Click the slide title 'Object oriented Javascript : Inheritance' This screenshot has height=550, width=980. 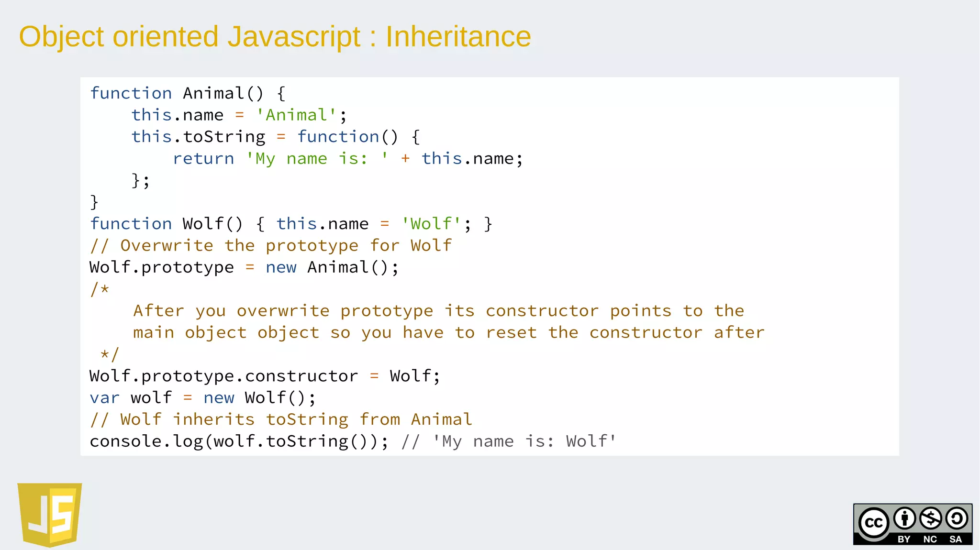click(275, 37)
